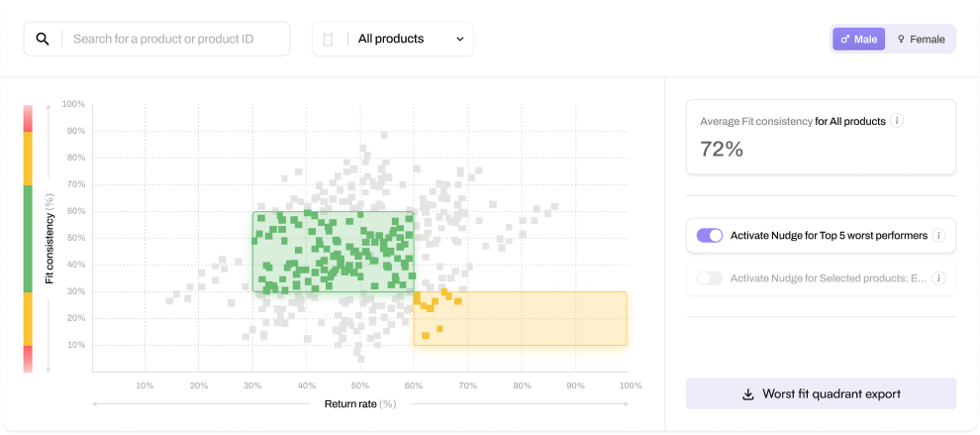Viewport: 980px width, 435px height.
Task: Click Worst fit quadrant export button
Action: (x=821, y=393)
